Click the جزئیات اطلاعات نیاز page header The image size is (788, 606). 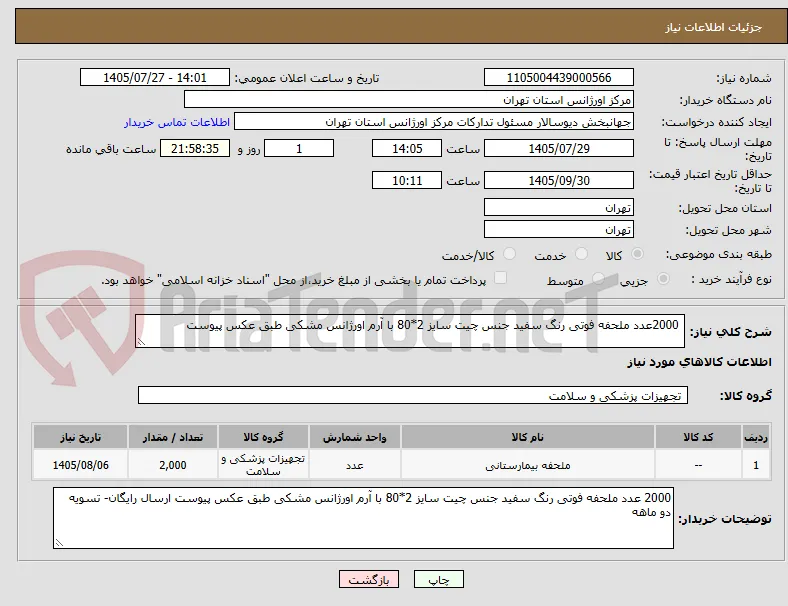(714, 27)
